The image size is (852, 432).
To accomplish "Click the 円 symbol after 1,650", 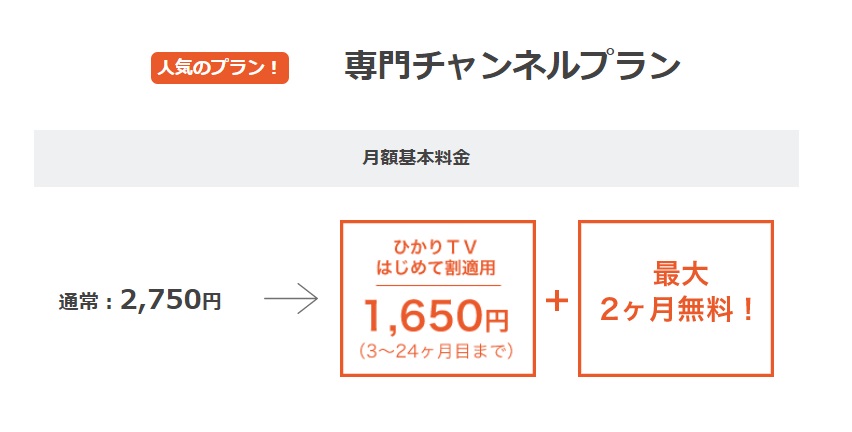I will tap(497, 321).
